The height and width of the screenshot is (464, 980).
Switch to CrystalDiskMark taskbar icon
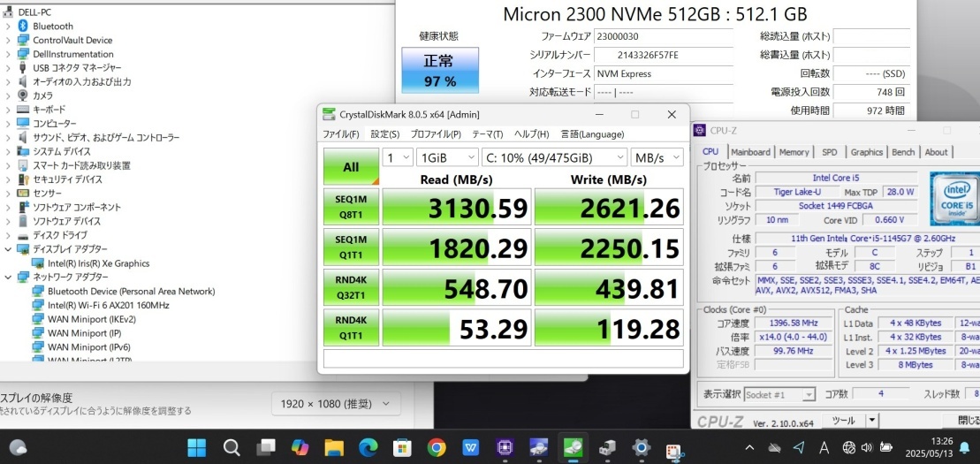pos(573,447)
